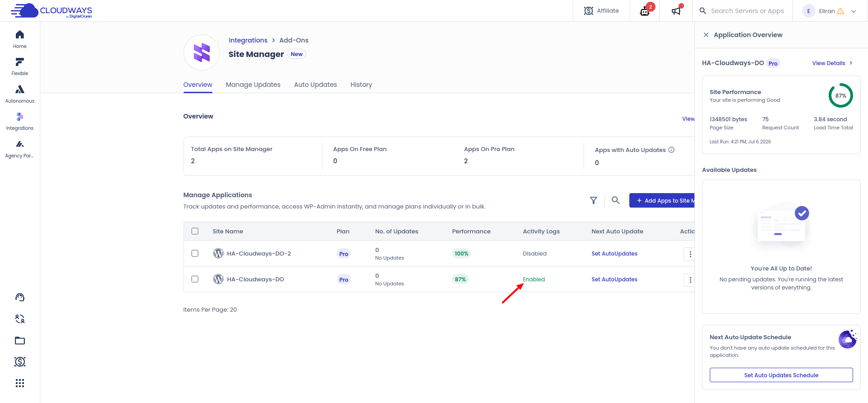Open the Cloudways logo homepage
This screenshot has height=403, width=868.
(x=52, y=10)
